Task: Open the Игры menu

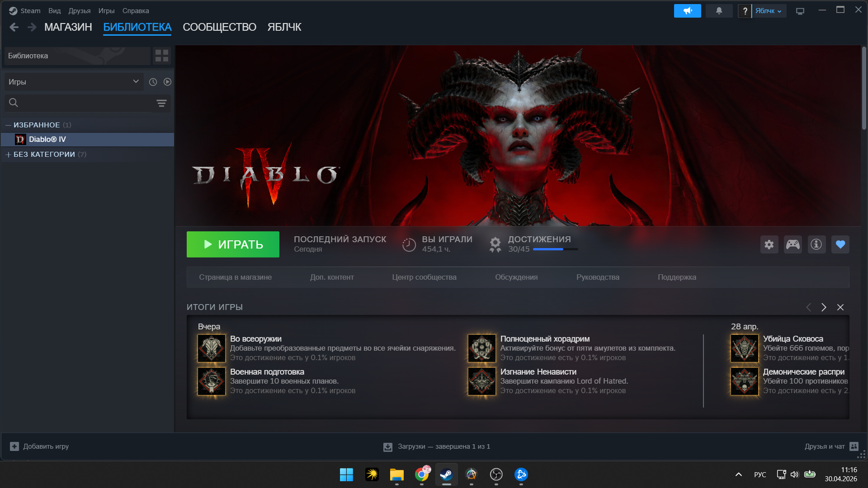Action: tap(106, 11)
